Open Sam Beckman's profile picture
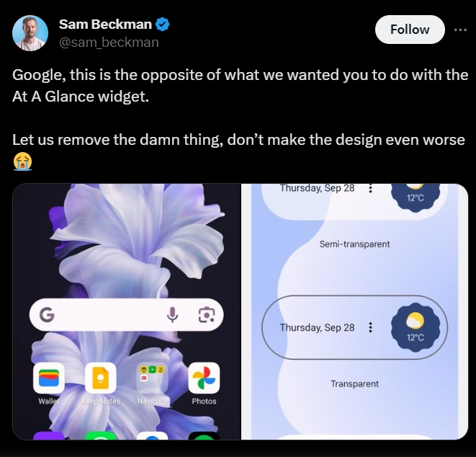Viewport: 476px width, 457px height. (30, 33)
